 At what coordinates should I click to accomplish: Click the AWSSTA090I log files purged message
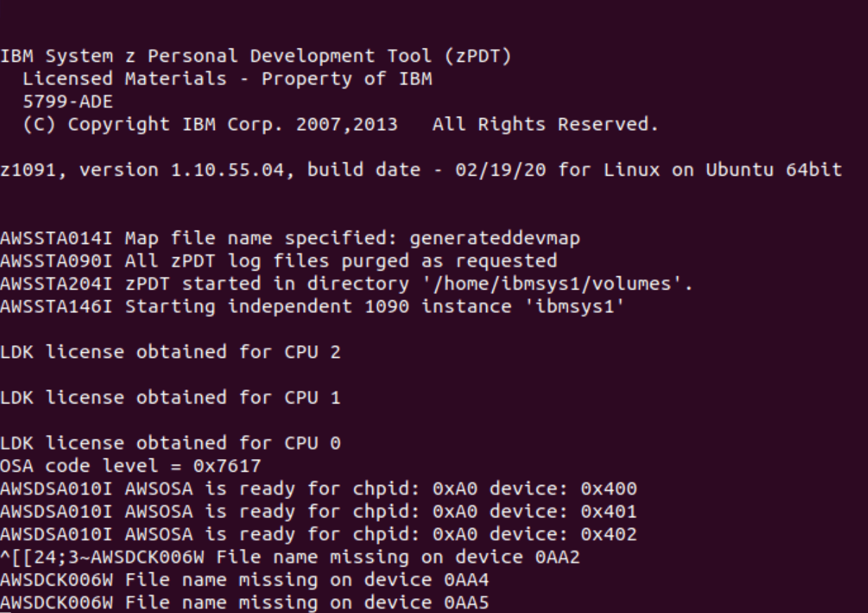279,262
